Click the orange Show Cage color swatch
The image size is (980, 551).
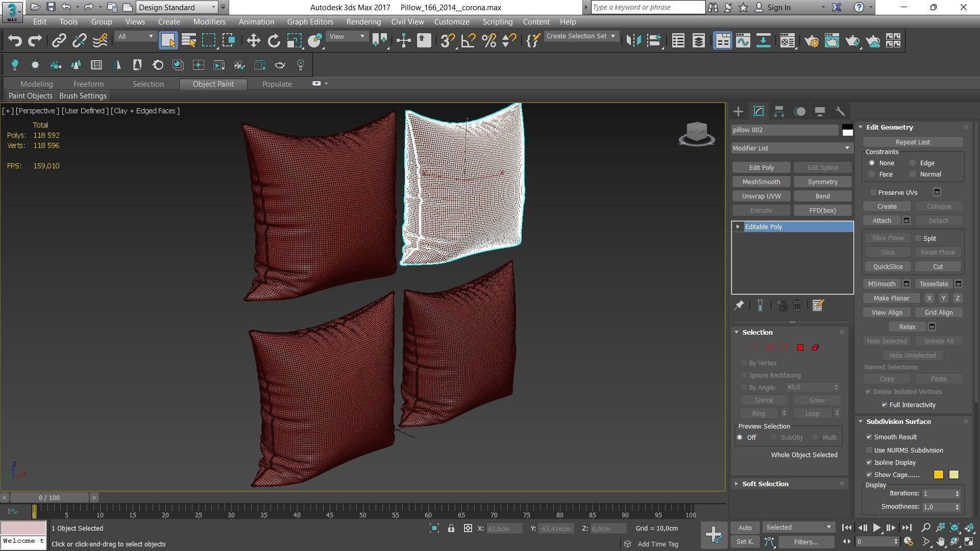[938, 475]
